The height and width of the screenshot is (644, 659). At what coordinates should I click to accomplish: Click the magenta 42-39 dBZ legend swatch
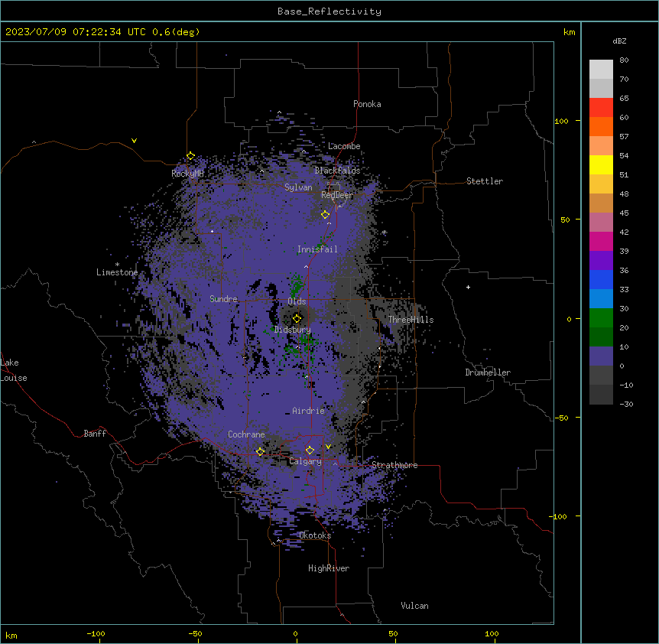click(x=601, y=241)
